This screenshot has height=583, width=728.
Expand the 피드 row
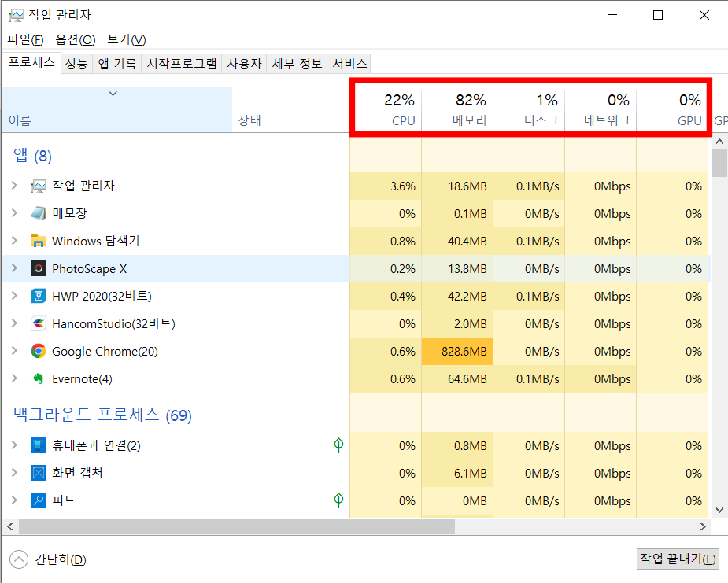14,500
